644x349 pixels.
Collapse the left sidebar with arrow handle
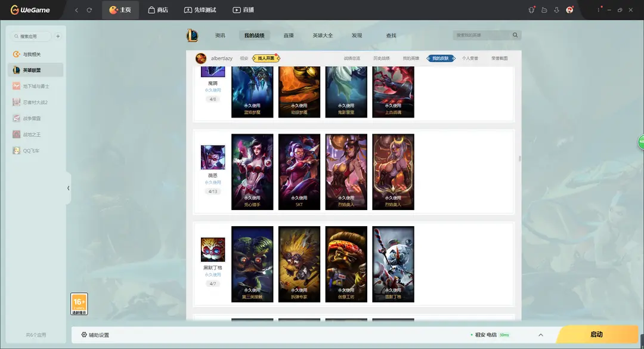(x=68, y=188)
